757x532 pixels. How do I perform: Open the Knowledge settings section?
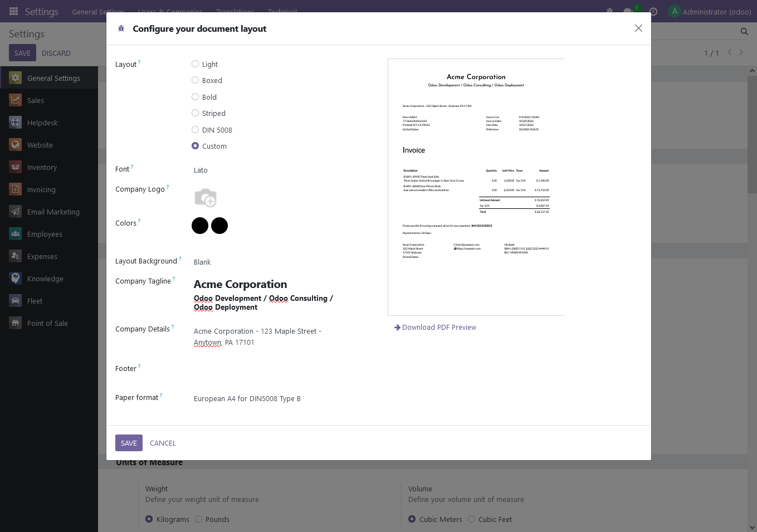[45, 279]
